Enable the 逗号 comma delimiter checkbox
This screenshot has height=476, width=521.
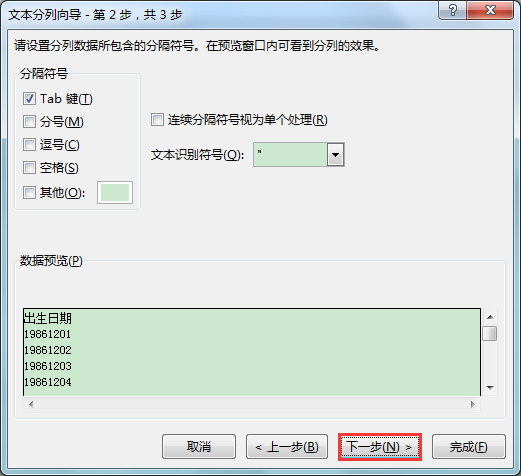(29, 145)
